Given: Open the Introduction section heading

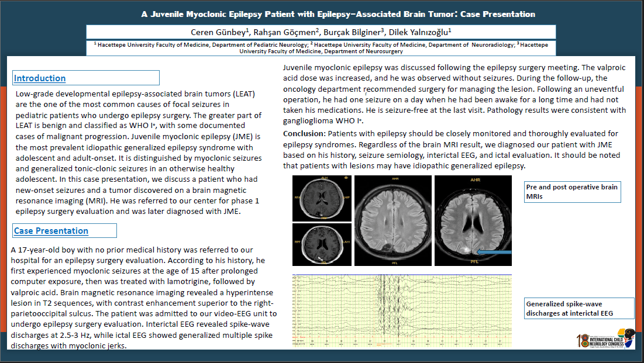Looking at the screenshot, I should 40,78.
